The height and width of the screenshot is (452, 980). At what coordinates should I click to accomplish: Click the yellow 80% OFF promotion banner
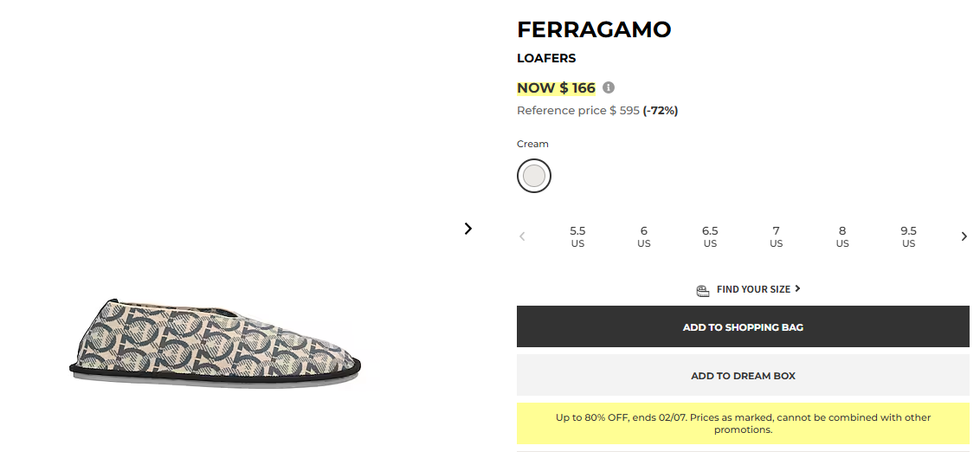[743, 423]
